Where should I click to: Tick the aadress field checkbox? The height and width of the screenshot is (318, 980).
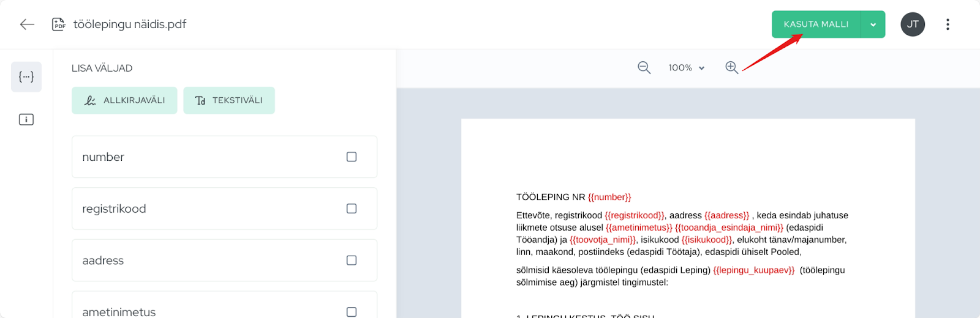click(x=352, y=261)
